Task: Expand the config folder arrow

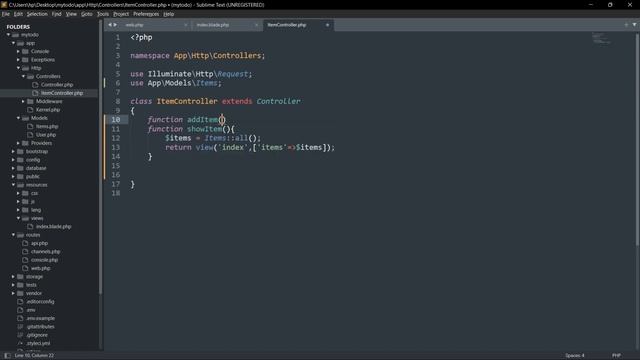Action: coord(13,160)
